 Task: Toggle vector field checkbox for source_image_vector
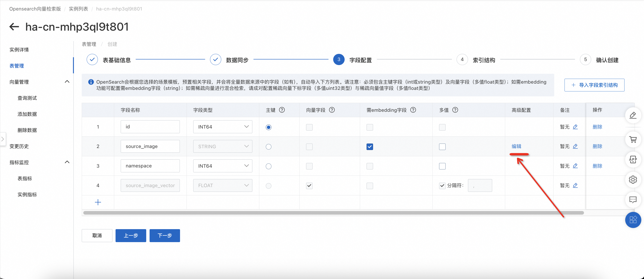[309, 186]
